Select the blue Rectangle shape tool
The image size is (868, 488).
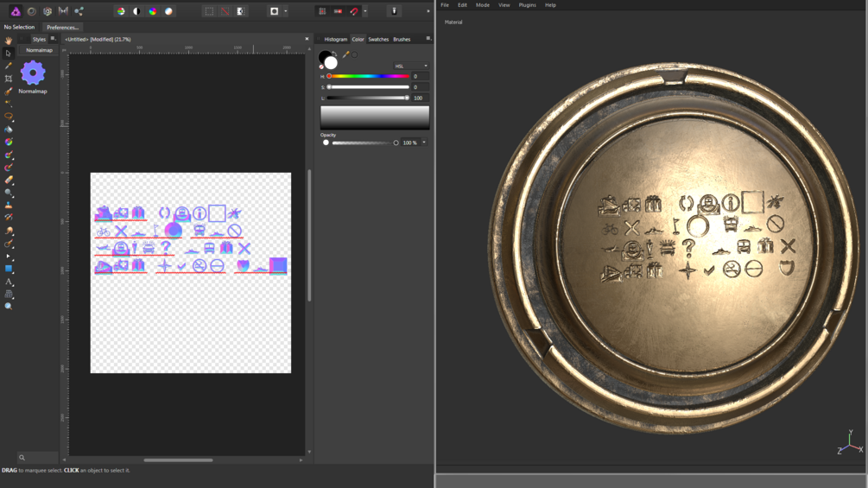coord(9,269)
